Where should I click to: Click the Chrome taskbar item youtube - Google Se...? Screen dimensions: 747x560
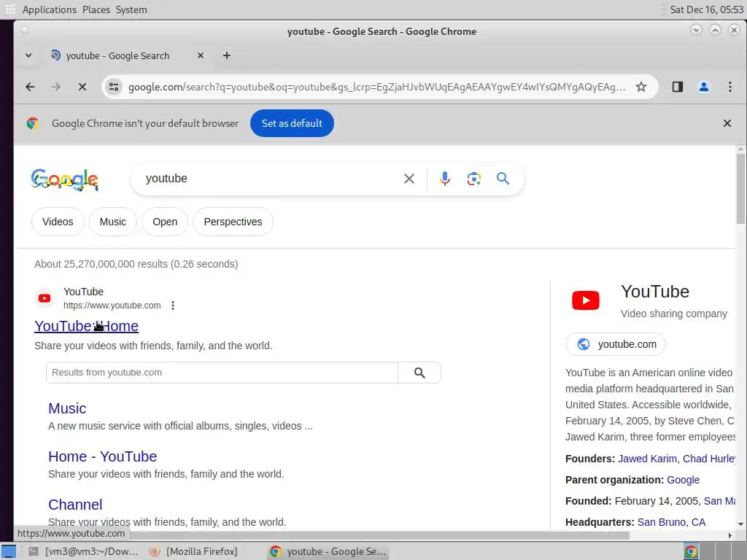[x=328, y=551]
